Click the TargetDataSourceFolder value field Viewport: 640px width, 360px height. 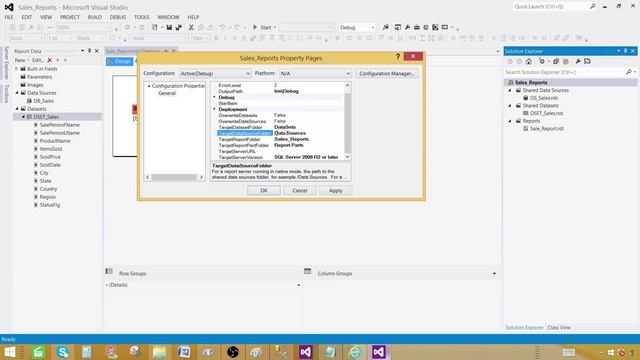coord(309,133)
